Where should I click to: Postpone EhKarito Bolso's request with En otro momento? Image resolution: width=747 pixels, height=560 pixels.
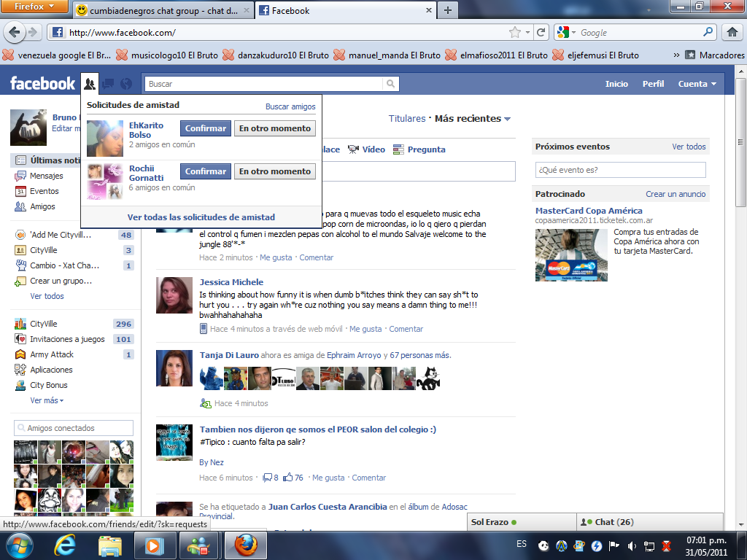[x=275, y=128]
